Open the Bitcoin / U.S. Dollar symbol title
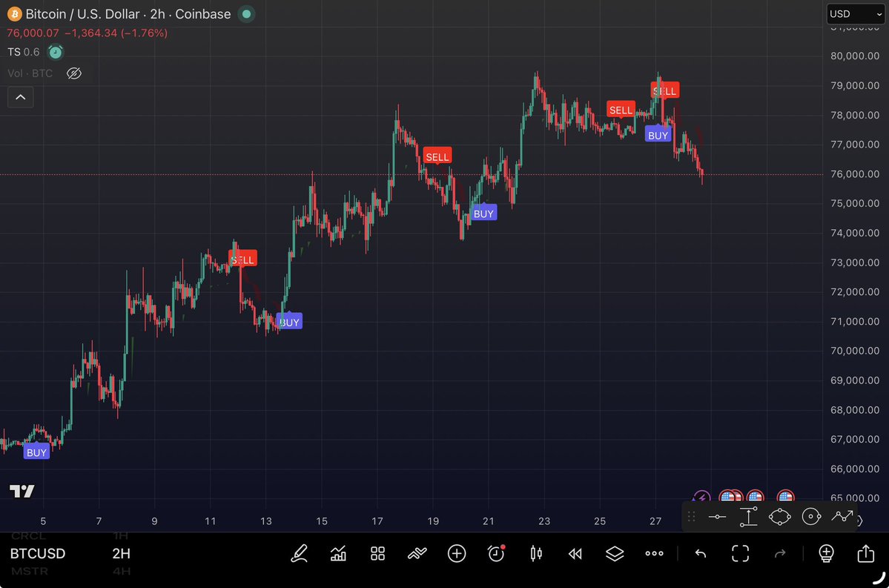This screenshot has width=889, height=588. [128, 13]
